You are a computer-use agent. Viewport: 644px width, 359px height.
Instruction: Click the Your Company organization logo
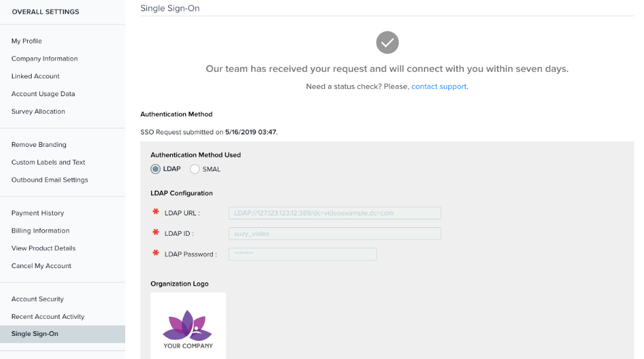coord(188,326)
